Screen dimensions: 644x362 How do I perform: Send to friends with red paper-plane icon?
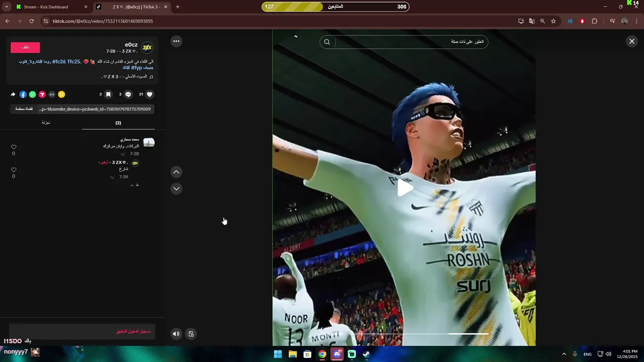[x=42, y=94]
